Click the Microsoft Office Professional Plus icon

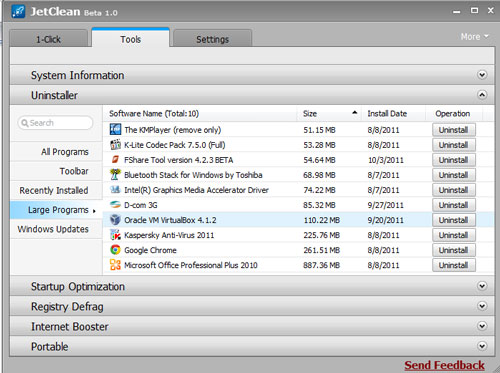[x=115, y=265]
